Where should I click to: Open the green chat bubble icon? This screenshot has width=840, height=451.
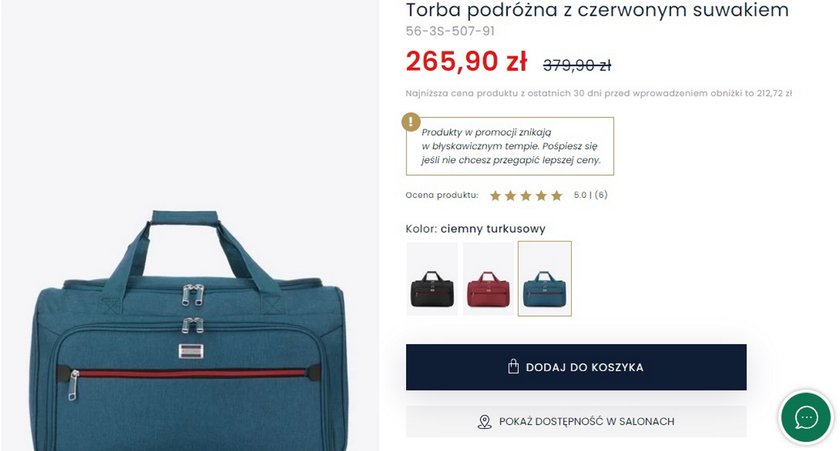pyautogui.click(x=806, y=418)
